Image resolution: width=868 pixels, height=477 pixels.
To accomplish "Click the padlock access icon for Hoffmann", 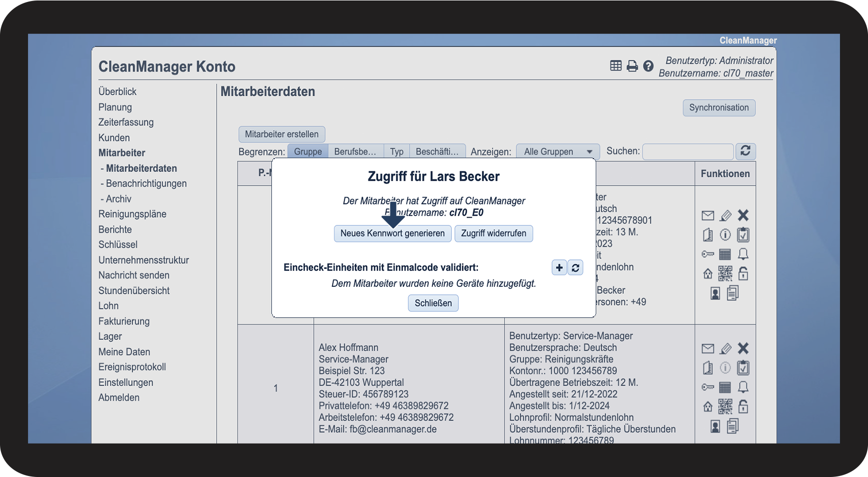I will tap(743, 406).
